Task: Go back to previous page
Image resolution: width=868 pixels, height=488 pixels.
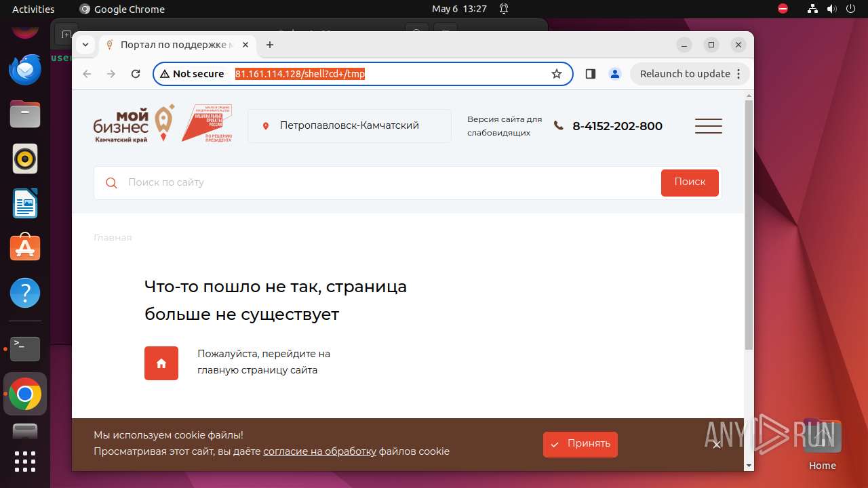Action: [87, 74]
